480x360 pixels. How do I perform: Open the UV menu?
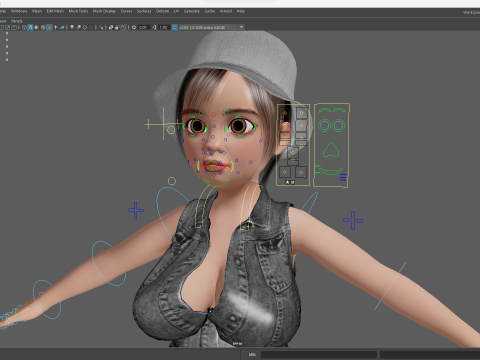click(x=176, y=11)
